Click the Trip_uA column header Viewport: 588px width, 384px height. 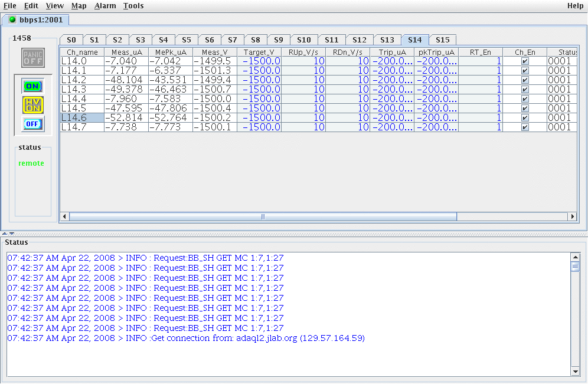pos(392,52)
